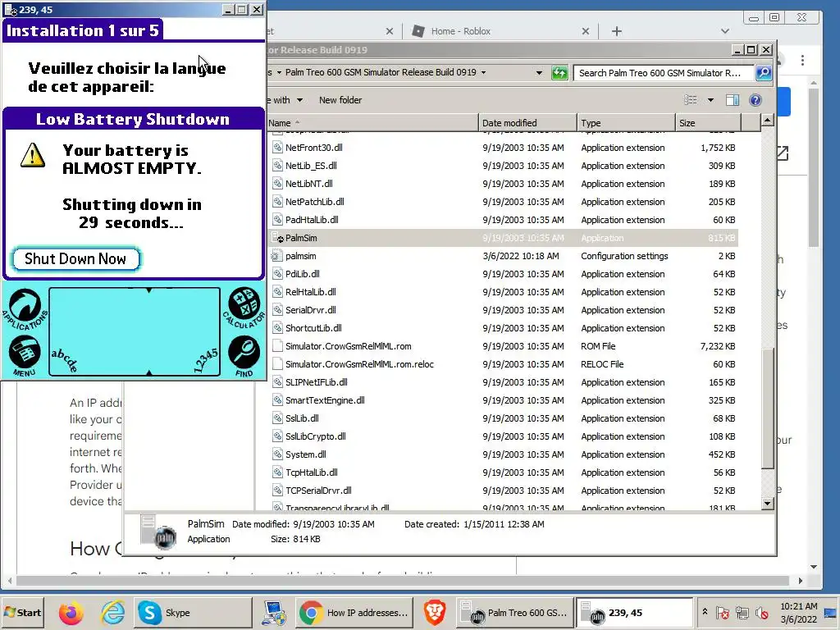Tap the Applications silkscreen icon in Palm simulator
840x630 pixels.
[x=25, y=308]
